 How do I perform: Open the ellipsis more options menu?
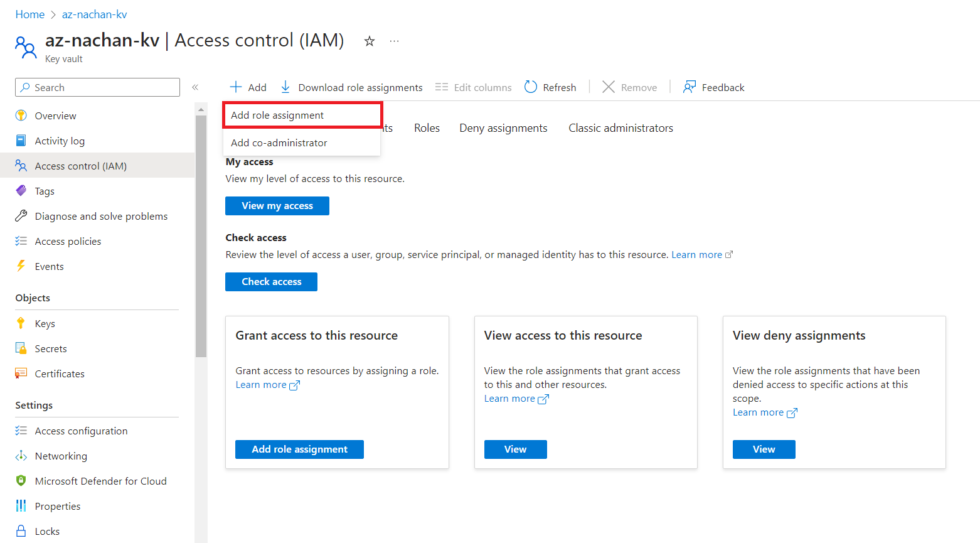click(x=394, y=41)
